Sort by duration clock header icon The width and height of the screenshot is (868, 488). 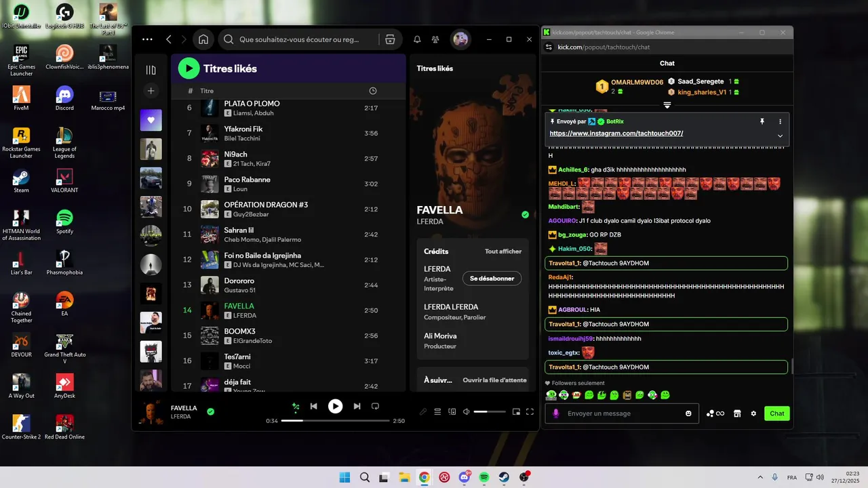pyautogui.click(x=372, y=91)
